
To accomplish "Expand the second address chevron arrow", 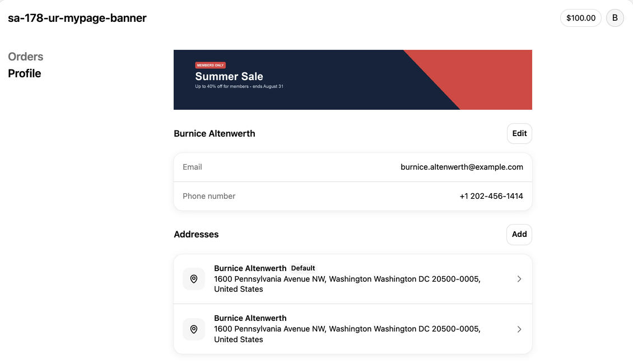I will tap(519, 329).
